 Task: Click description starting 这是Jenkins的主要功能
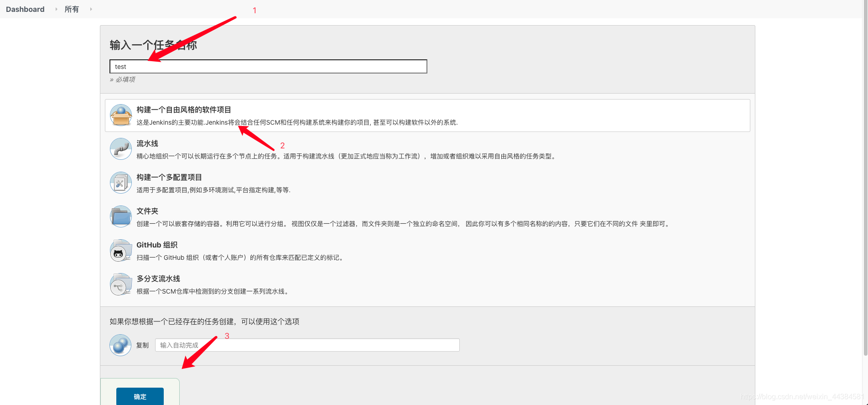click(297, 122)
